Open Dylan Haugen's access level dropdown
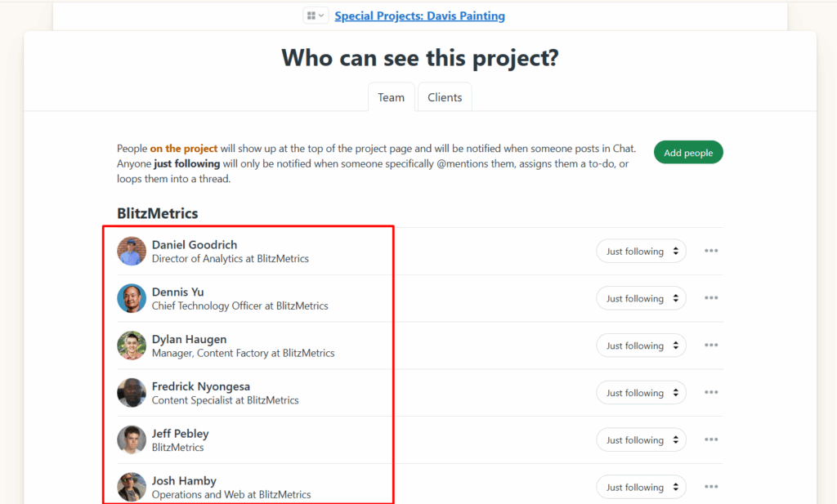The width and height of the screenshot is (837, 504). [642, 346]
